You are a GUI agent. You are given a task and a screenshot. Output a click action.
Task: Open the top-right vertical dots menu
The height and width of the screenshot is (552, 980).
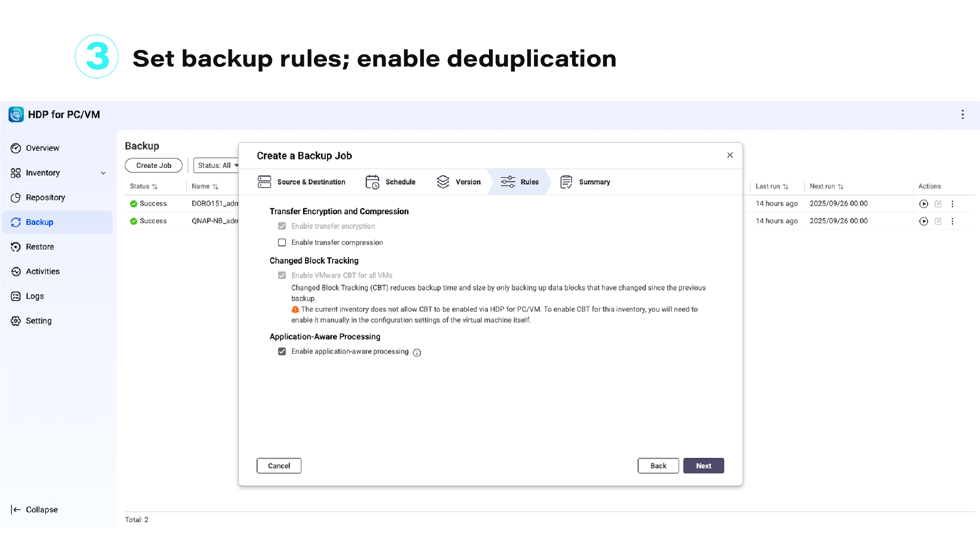click(x=963, y=114)
